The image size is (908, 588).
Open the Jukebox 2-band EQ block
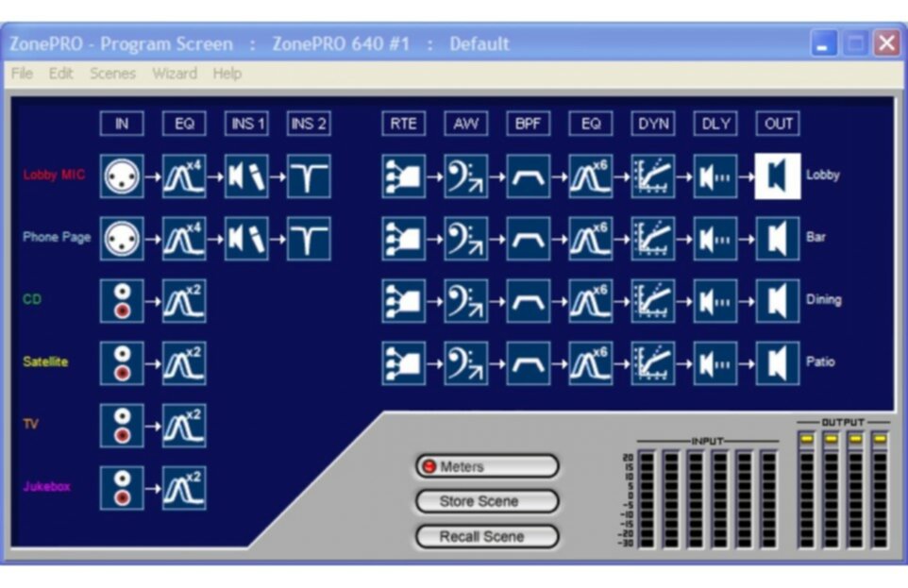[184, 487]
